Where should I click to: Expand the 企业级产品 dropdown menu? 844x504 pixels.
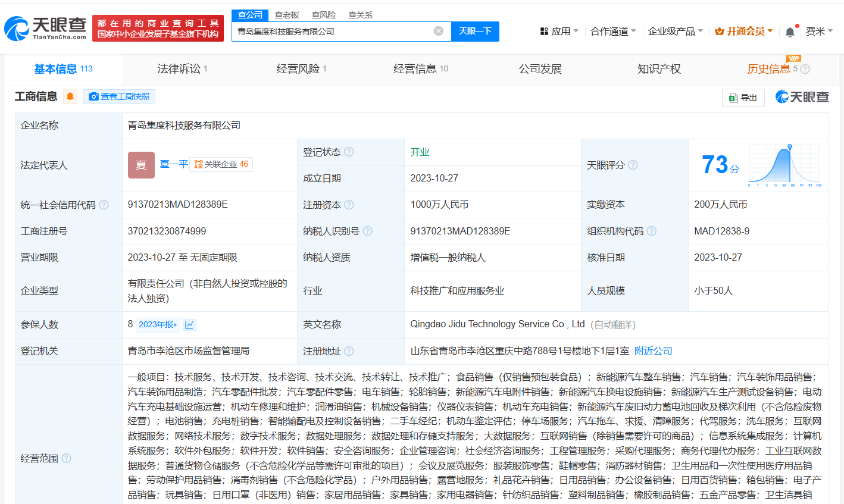[676, 31]
